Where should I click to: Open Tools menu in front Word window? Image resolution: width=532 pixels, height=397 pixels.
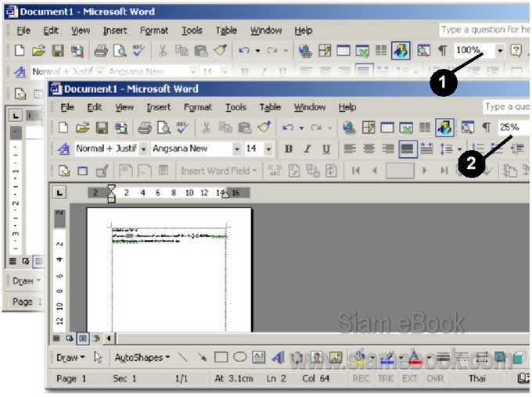coord(235,108)
